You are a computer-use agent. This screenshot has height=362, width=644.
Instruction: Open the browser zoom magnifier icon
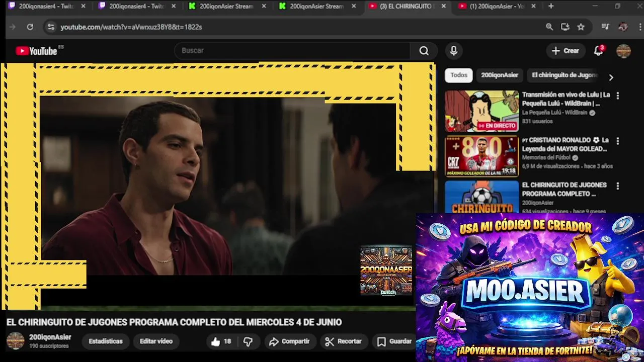point(549,27)
